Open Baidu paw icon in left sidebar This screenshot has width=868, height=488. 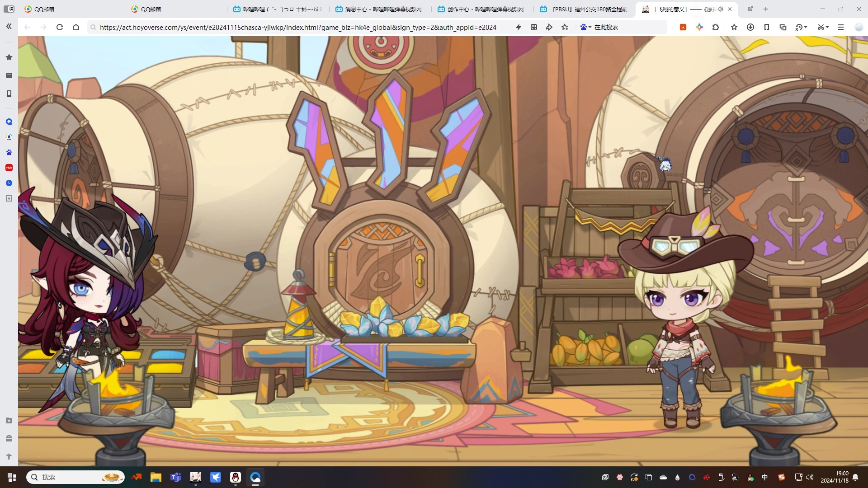coord(9,152)
